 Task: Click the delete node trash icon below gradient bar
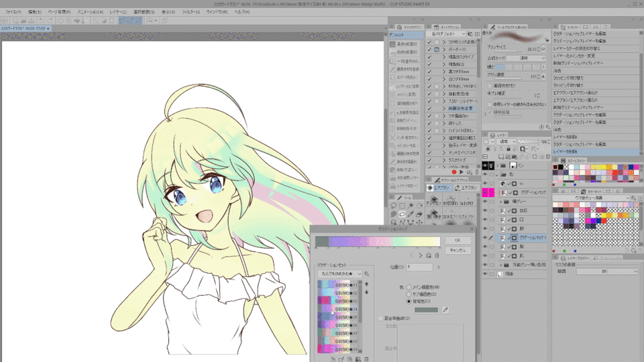437,255
